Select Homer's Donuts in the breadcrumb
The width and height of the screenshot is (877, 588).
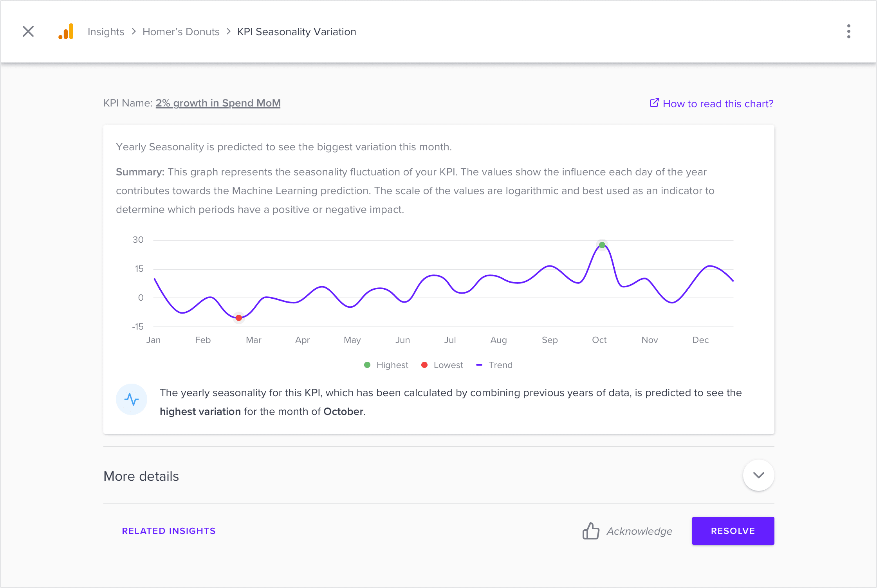(181, 31)
